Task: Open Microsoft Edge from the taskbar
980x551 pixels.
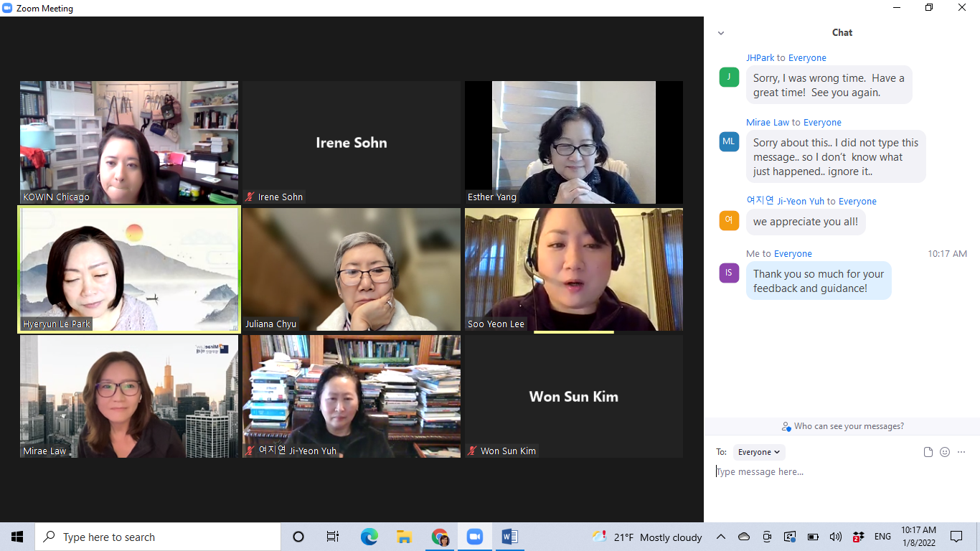Action: pyautogui.click(x=369, y=537)
